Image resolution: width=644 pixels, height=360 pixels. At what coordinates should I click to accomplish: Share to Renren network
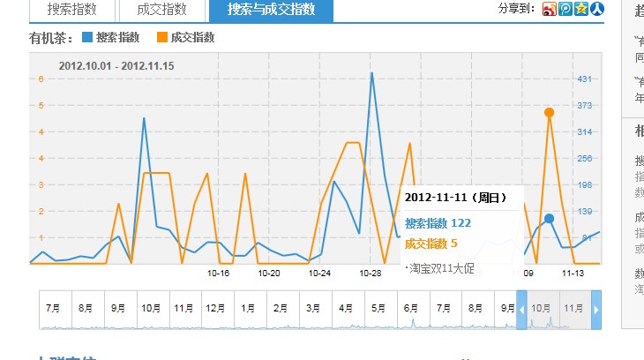(x=597, y=10)
